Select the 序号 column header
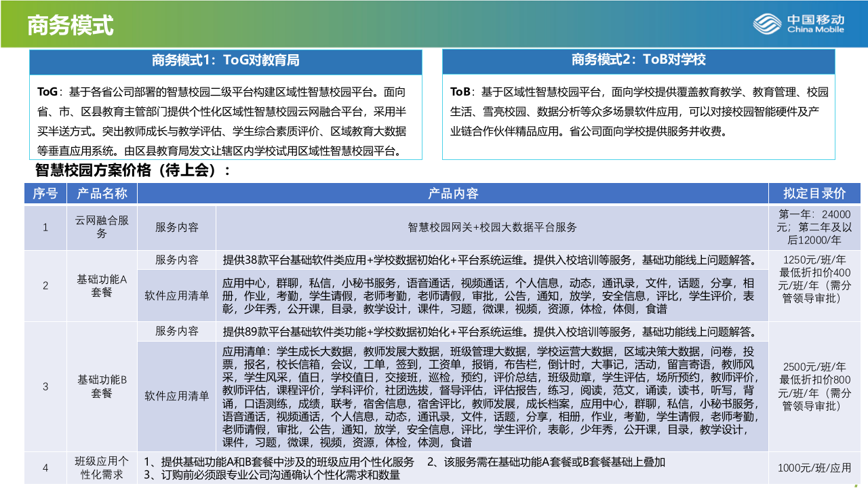The height and width of the screenshot is (488, 868). click(45, 192)
